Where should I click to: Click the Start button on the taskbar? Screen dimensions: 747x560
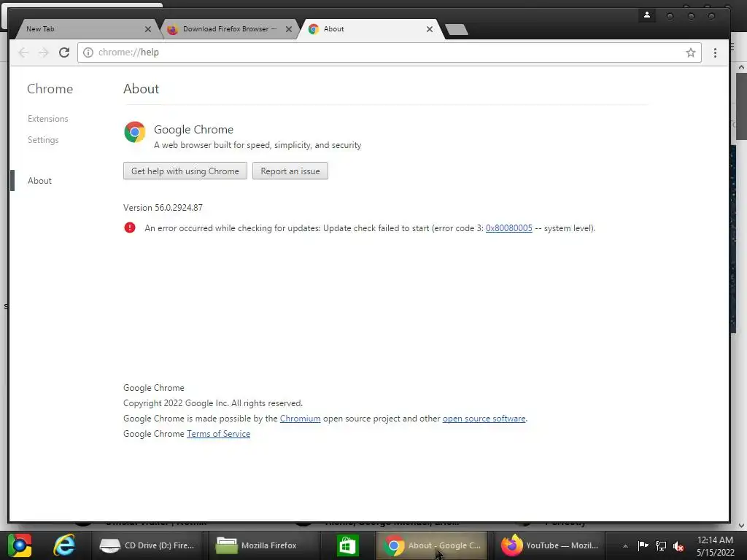[x=20, y=545]
